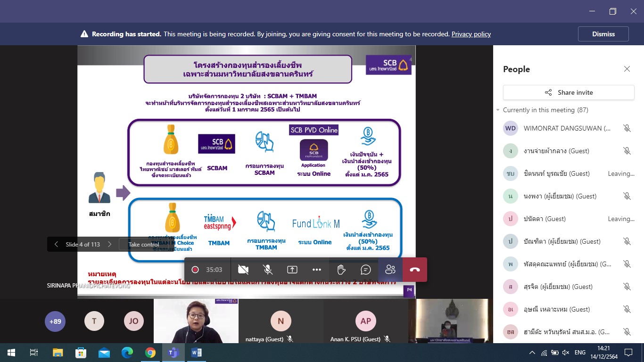The width and height of the screenshot is (644, 362).
Task: Advance to the next slide arrow
Action: click(x=109, y=244)
